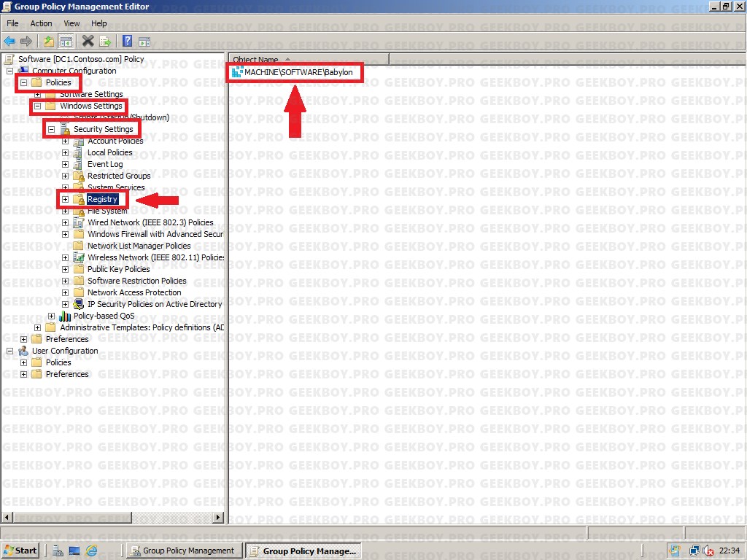The height and width of the screenshot is (560, 747).
Task: Click the muted volume tray icon
Action: pos(708,551)
